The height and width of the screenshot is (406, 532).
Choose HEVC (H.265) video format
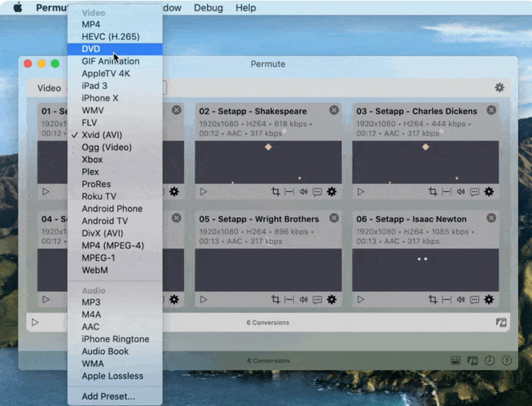[x=109, y=37]
